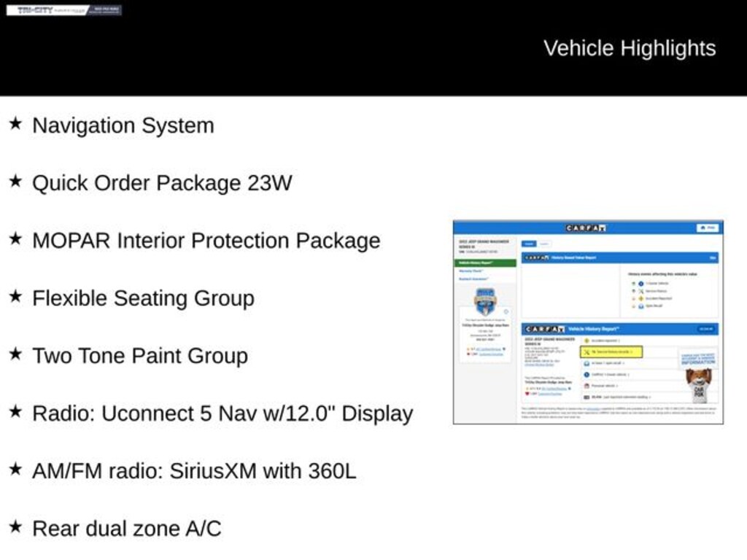Click the blue Vehicle History Report banner in CARFAX
This screenshot has width=747, height=560.
pos(620,330)
